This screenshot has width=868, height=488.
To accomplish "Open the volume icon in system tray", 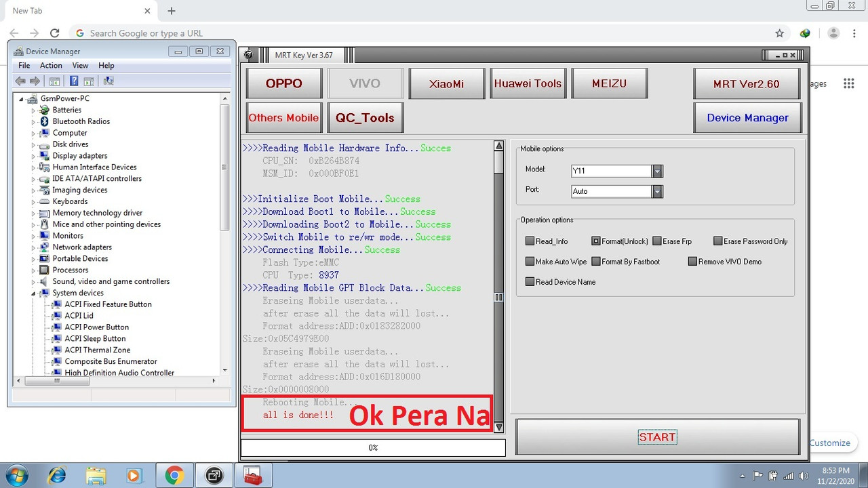I will pos(804,476).
